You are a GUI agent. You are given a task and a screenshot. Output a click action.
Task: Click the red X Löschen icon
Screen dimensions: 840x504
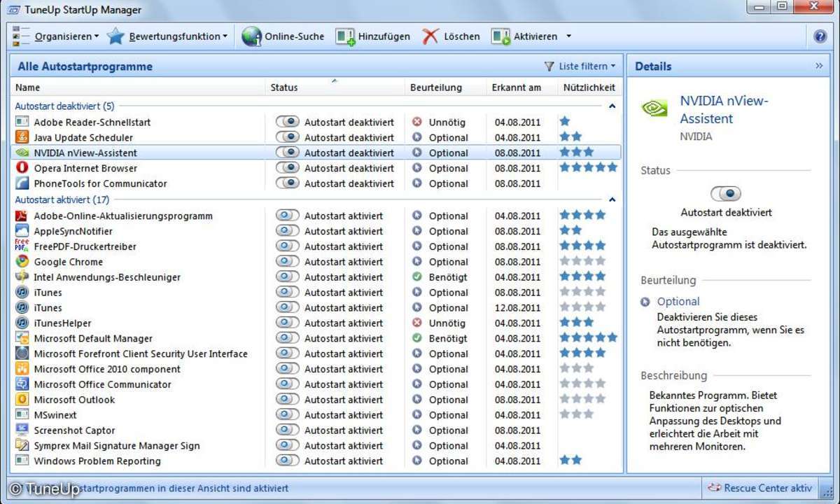430,36
